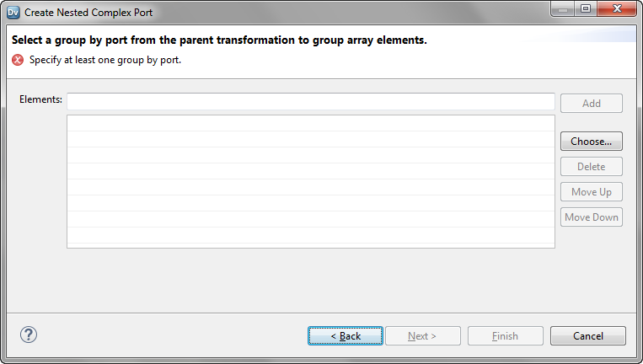Click the Delete button
Screen dimensions: 643x364
tap(591, 167)
